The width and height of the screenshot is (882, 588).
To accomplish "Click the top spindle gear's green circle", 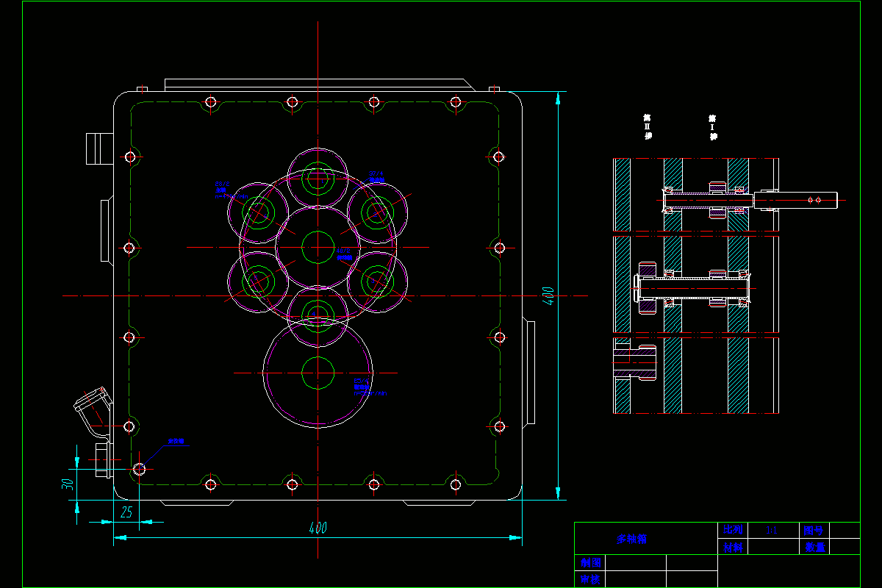I will (318, 178).
